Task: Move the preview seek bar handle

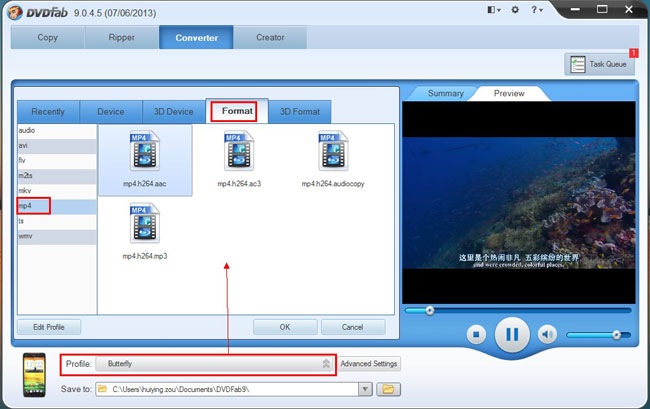Action: [x=430, y=310]
